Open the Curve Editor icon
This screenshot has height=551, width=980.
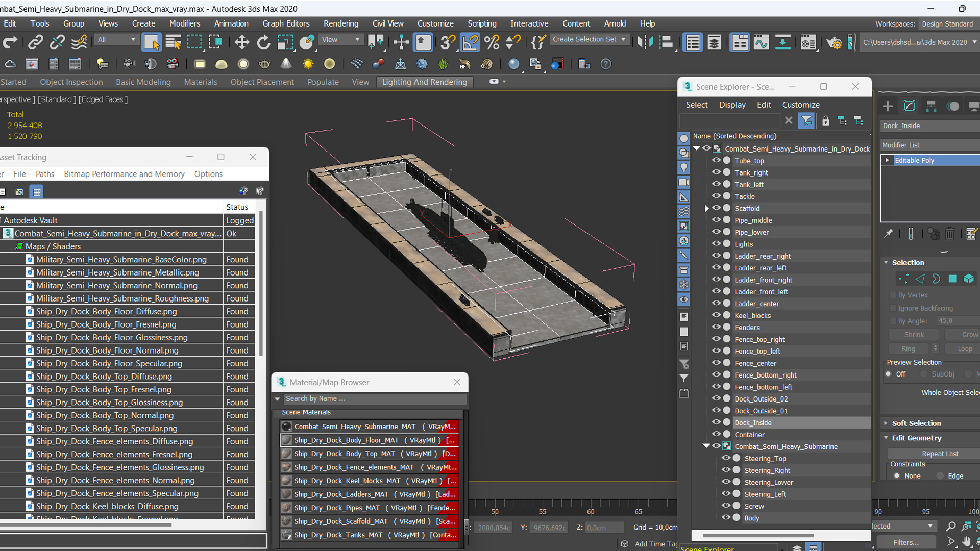[x=761, y=42]
